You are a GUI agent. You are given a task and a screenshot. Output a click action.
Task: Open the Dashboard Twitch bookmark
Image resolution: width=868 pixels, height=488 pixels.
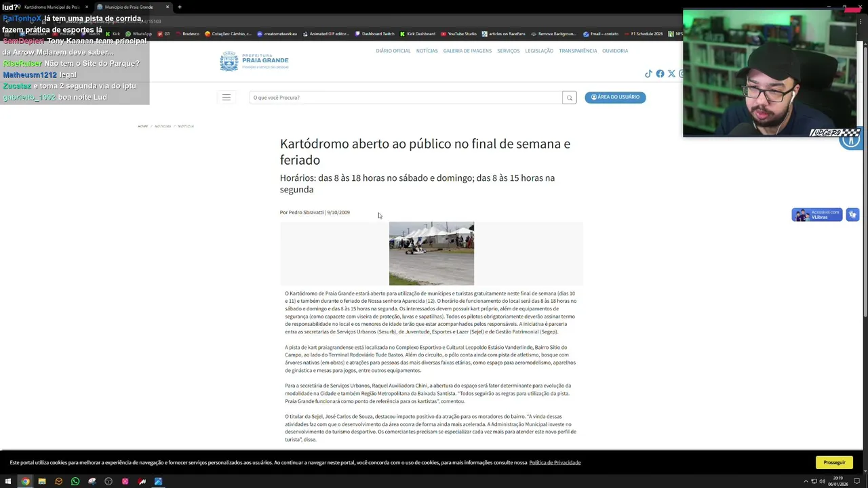(x=374, y=34)
